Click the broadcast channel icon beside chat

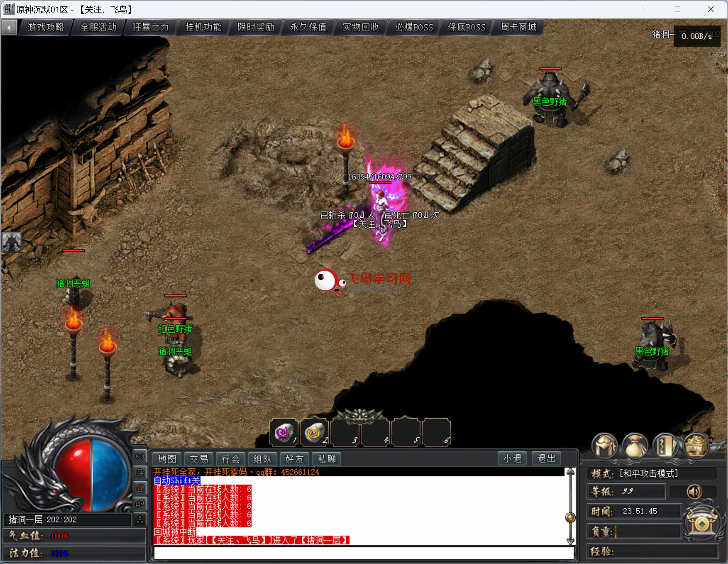pyautogui.click(x=140, y=456)
